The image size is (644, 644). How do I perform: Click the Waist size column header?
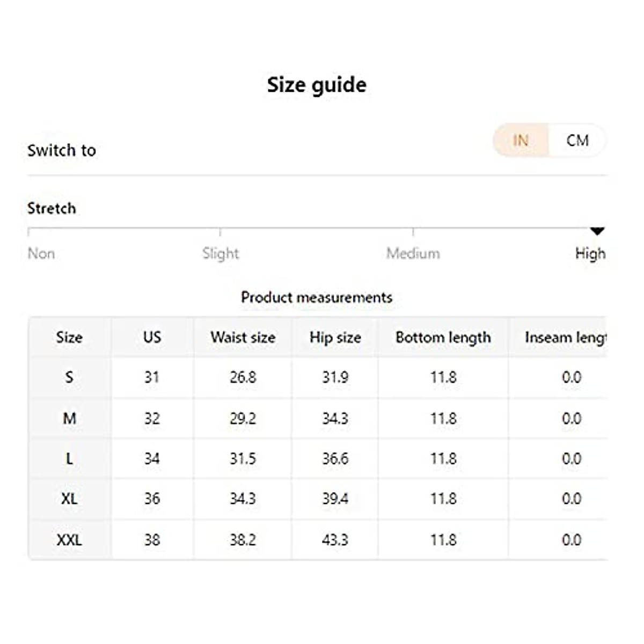(x=243, y=338)
